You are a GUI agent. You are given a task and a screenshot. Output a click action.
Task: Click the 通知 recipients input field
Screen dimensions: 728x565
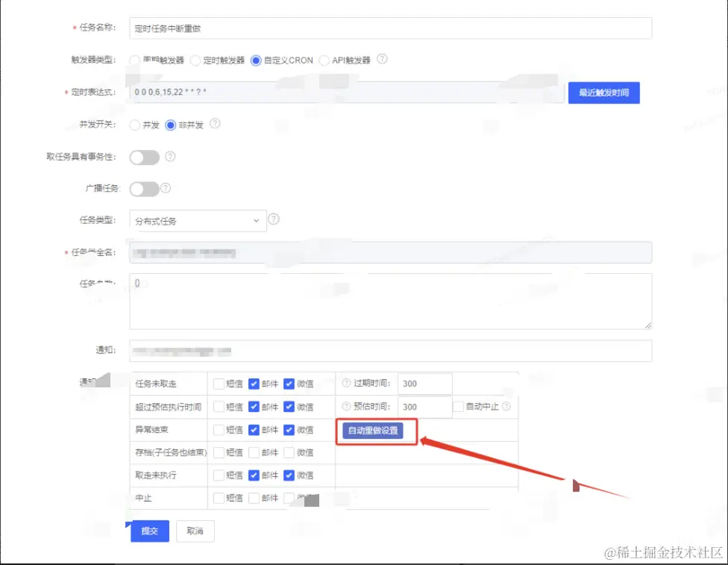click(390, 351)
